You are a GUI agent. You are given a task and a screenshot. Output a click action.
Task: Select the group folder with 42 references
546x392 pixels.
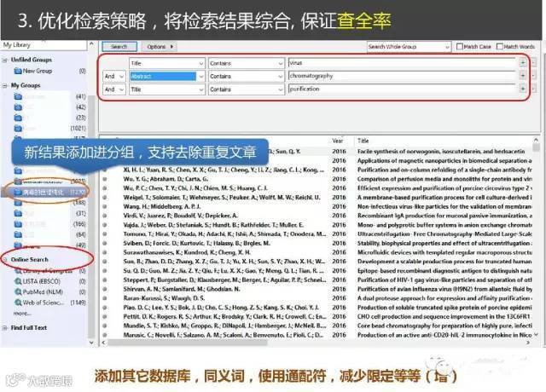click(49, 107)
